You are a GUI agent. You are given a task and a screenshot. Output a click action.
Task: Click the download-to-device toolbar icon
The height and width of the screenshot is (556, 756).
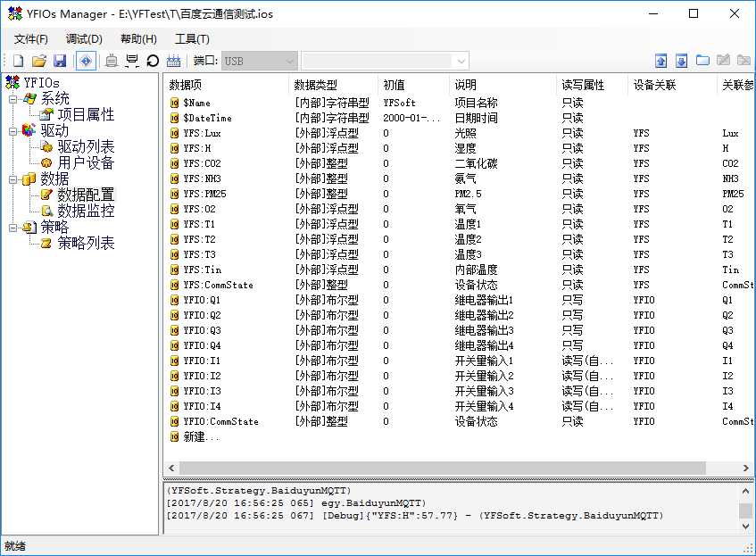click(x=131, y=61)
